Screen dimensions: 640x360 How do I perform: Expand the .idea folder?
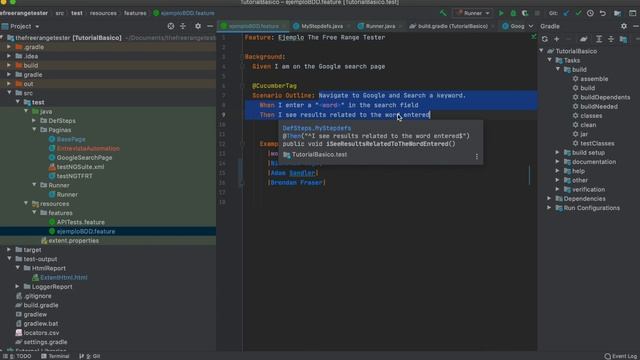tap(9, 56)
